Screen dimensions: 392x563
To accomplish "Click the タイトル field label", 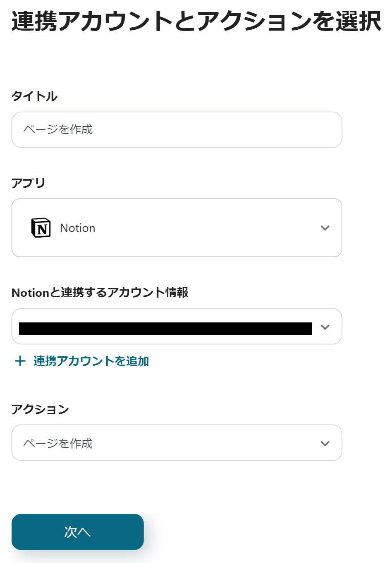I will click(x=34, y=96).
